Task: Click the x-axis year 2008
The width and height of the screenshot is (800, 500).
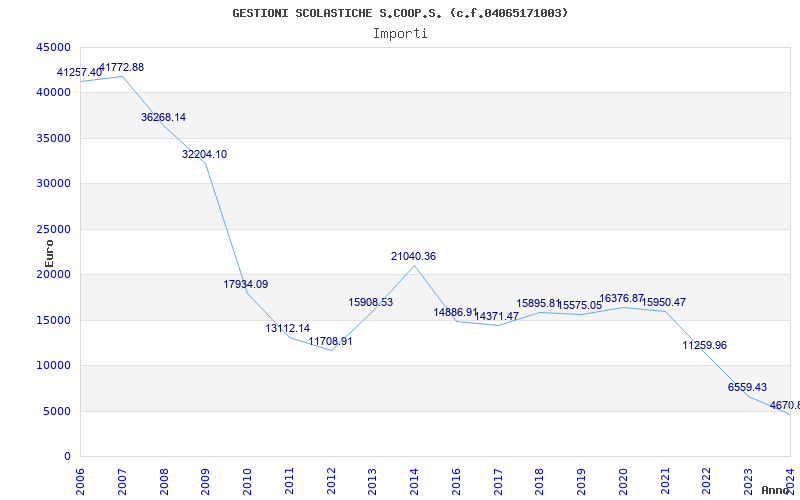Action: [x=164, y=481]
